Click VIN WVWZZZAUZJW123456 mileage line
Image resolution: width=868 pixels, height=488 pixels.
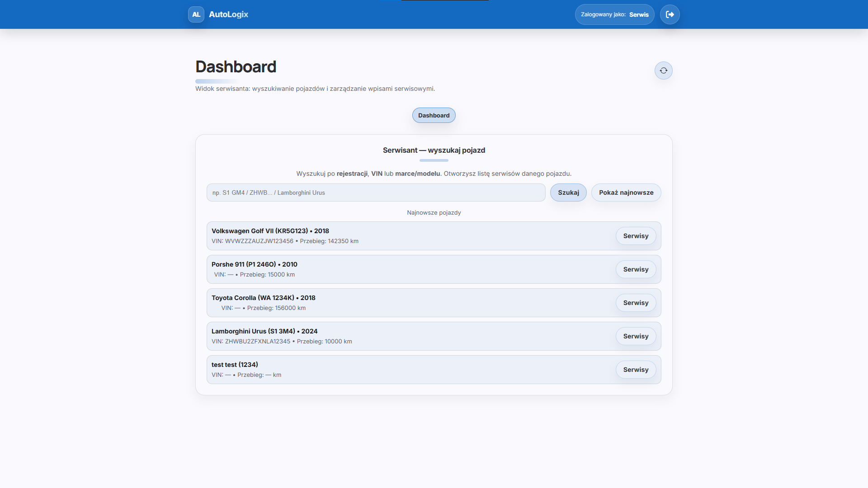285,241
